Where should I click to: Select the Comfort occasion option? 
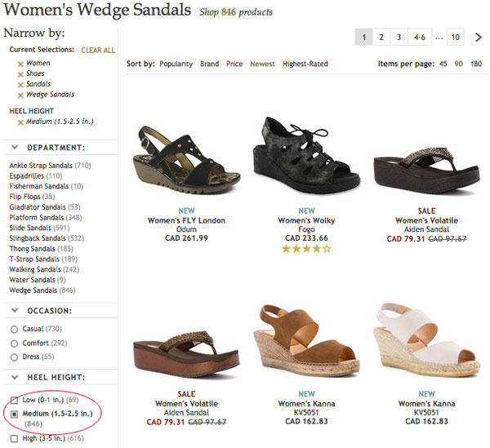14,343
